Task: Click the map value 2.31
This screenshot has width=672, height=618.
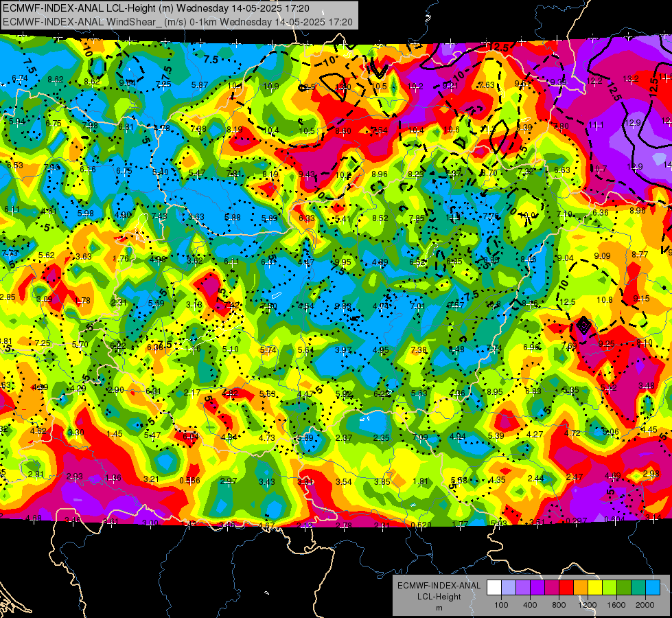Action: tap(119, 302)
